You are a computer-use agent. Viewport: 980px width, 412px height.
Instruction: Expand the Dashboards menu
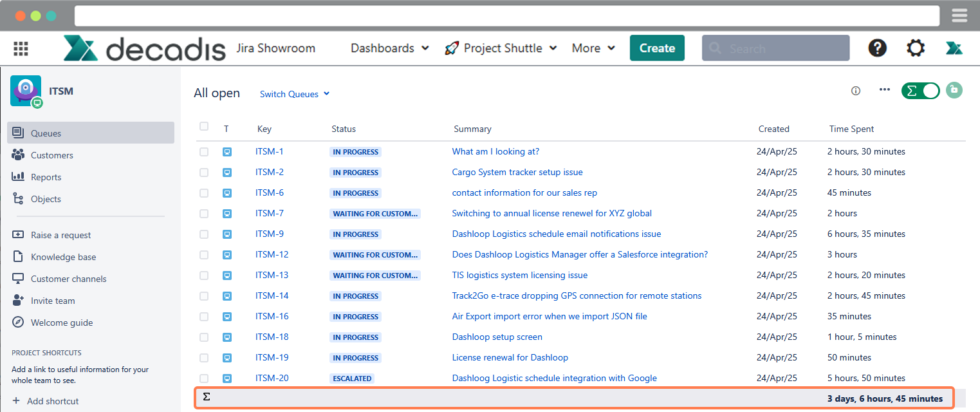(388, 48)
